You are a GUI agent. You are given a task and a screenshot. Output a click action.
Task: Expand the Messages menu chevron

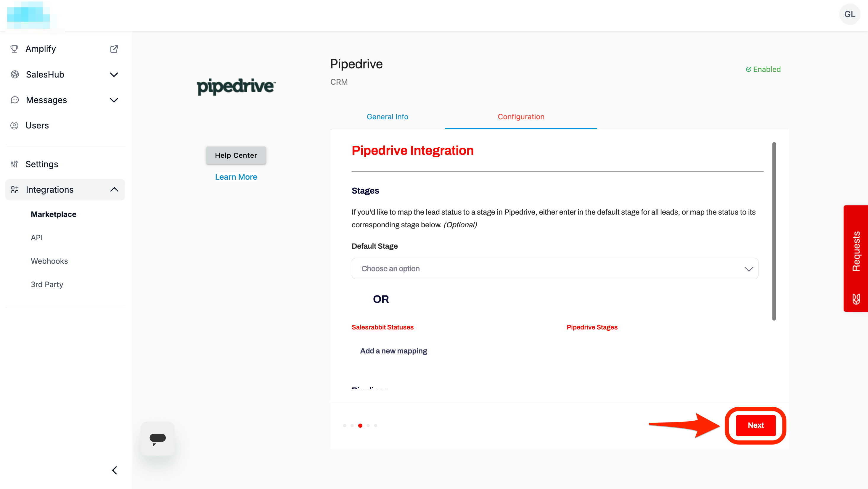click(114, 100)
